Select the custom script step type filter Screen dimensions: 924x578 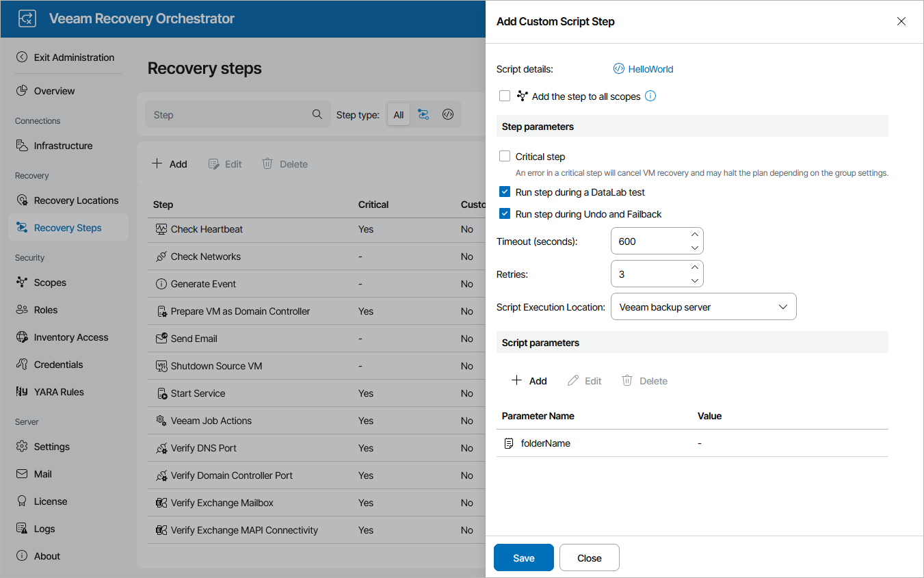click(x=448, y=114)
